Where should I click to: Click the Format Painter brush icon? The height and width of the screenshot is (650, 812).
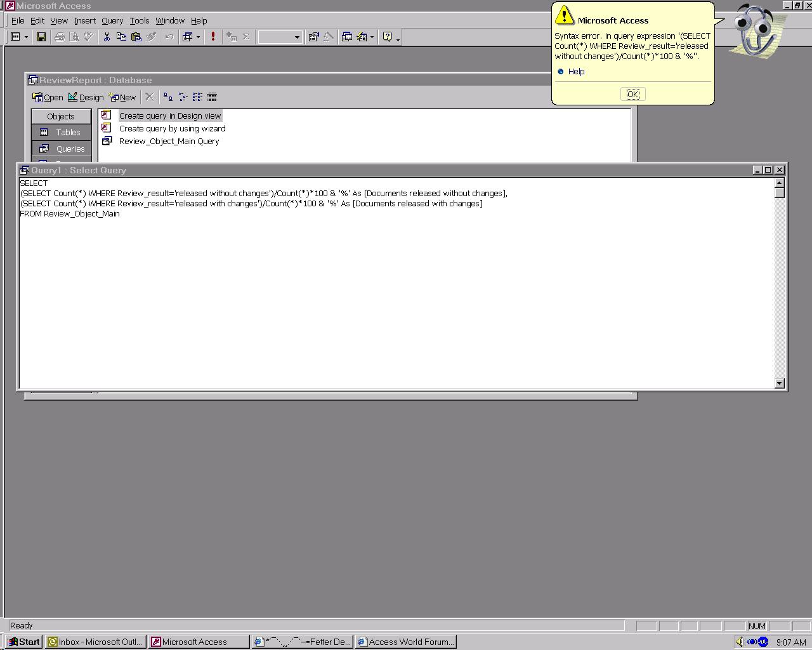click(x=151, y=37)
